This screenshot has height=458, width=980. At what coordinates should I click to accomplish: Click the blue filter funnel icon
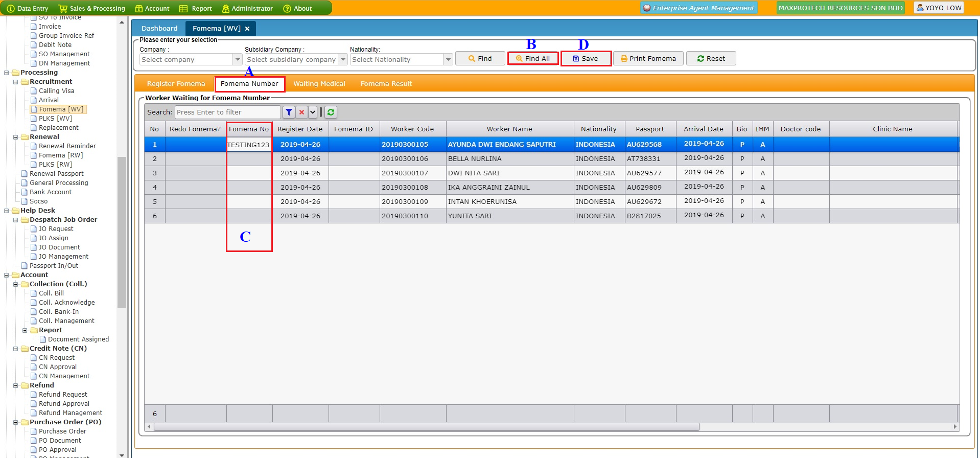(289, 112)
